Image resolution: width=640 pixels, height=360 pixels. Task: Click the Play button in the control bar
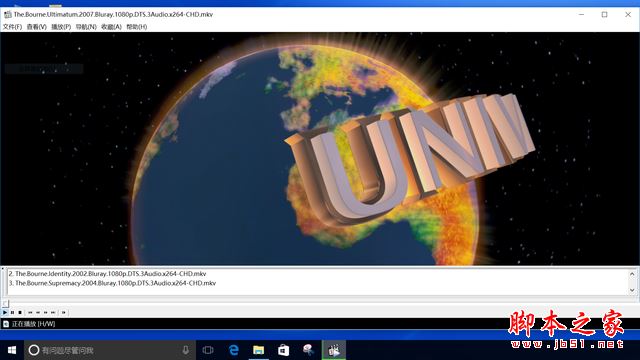[5, 313]
